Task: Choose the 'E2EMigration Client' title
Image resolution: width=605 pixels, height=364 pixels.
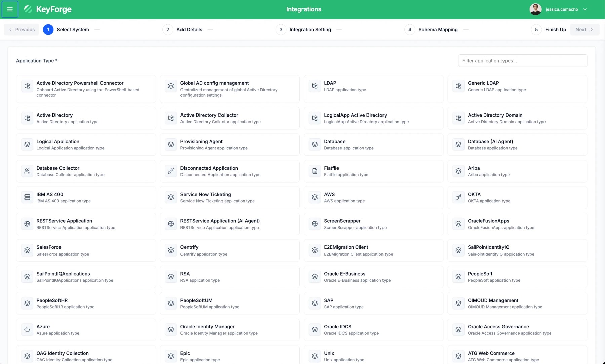Action: pos(346,247)
